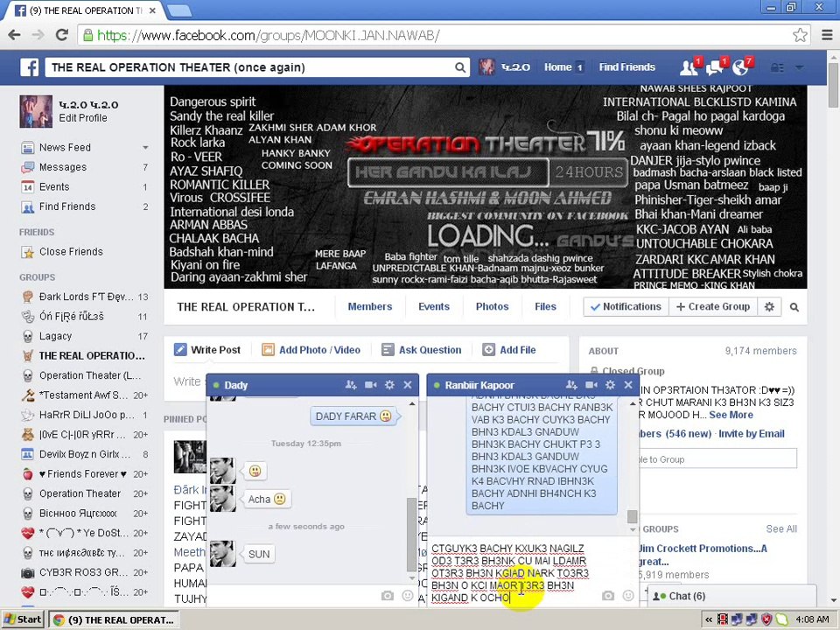Click Invite by Email link
This screenshot has width=840, height=630.
tap(751, 434)
